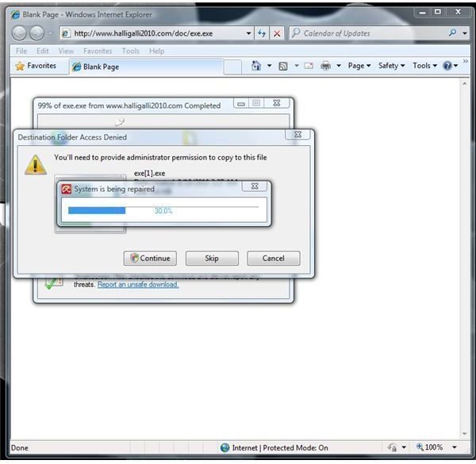This screenshot has width=476, height=464.
Task: Click the vertical scrollbar down arrow
Action: pyautogui.click(x=464, y=434)
